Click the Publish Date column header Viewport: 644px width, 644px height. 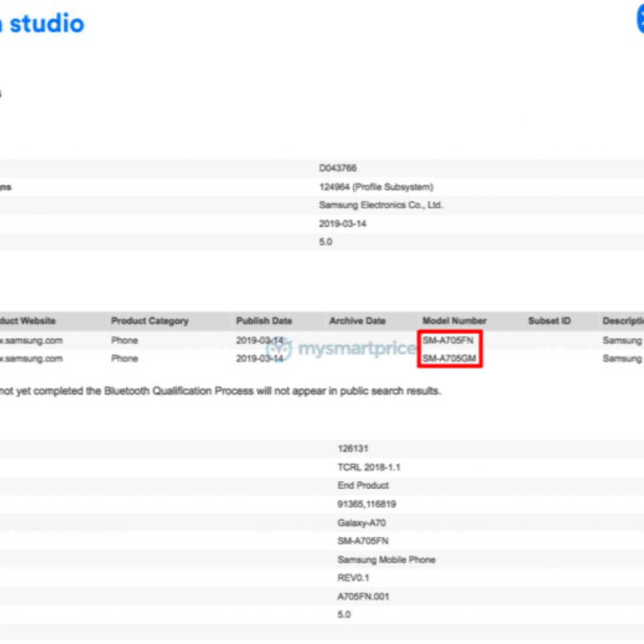pyautogui.click(x=264, y=321)
